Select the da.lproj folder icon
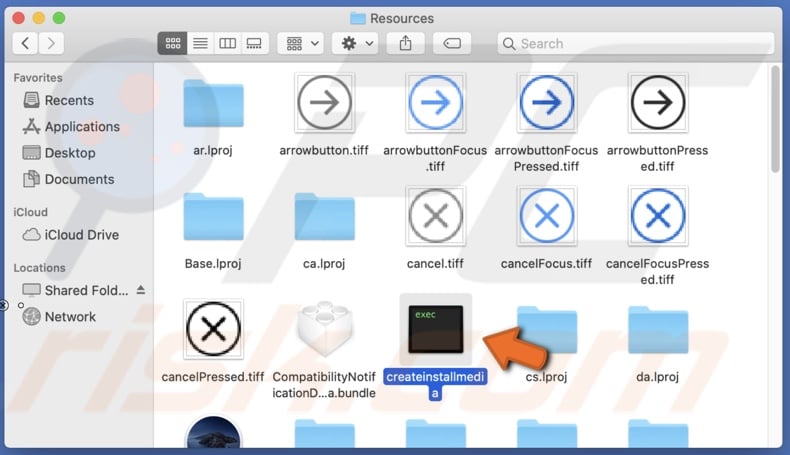The width and height of the screenshot is (790, 455). 657,330
